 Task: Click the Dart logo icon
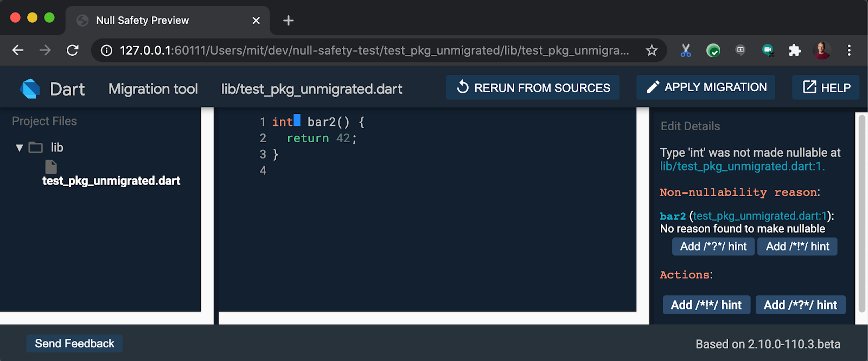[30, 88]
